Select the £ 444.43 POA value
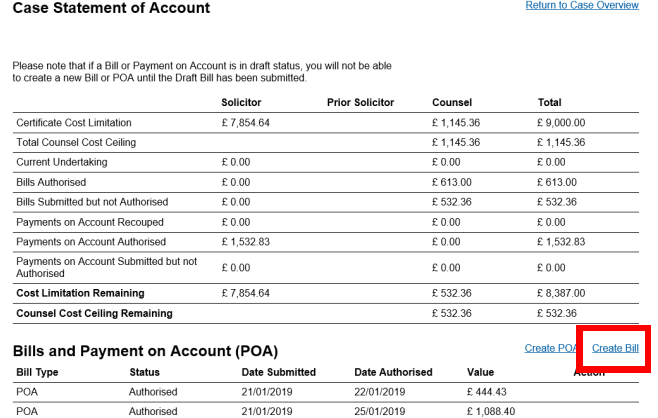This screenshot has height=418, width=658. tap(488, 392)
